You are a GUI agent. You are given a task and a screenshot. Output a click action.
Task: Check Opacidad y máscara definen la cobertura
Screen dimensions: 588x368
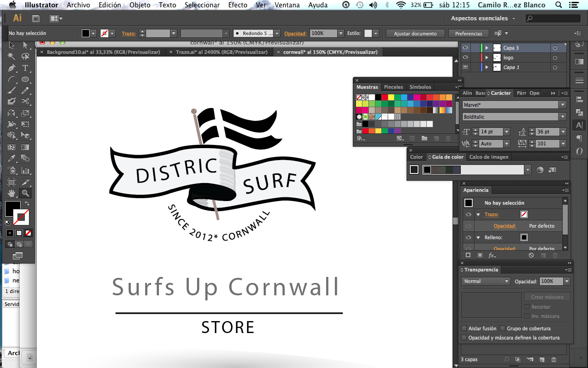click(x=464, y=337)
